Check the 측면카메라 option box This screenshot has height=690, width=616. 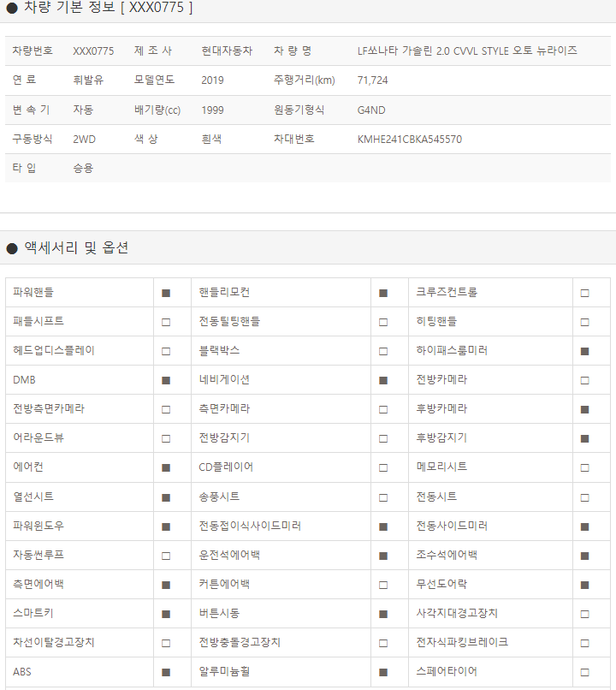click(383, 409)
